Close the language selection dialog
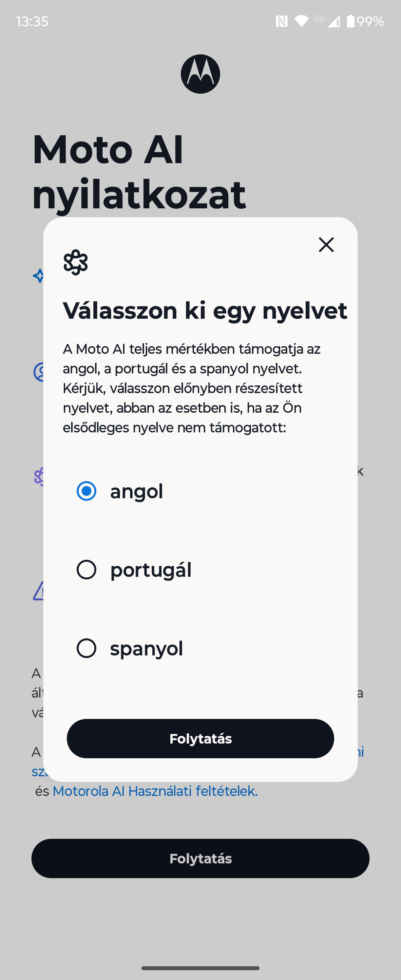This screenshot has height=980, width=401. [x=326, y=245]
